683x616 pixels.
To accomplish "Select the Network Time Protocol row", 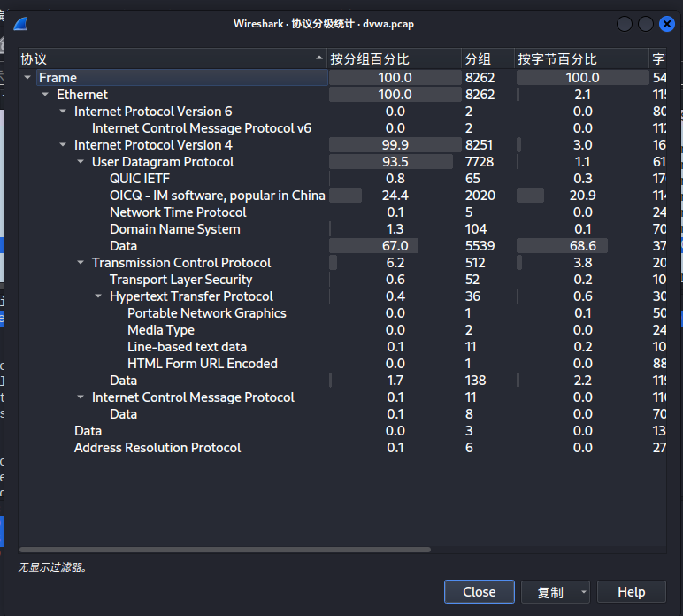I will [342, 212].
